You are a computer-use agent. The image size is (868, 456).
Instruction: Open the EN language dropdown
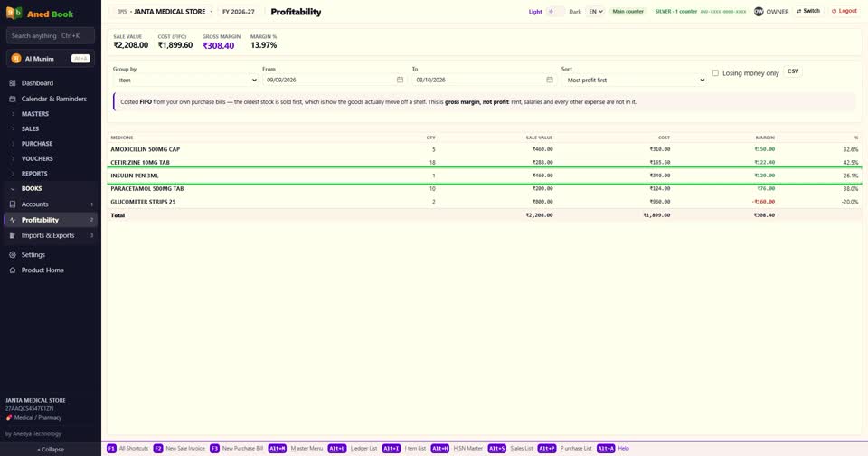[595, 11]
